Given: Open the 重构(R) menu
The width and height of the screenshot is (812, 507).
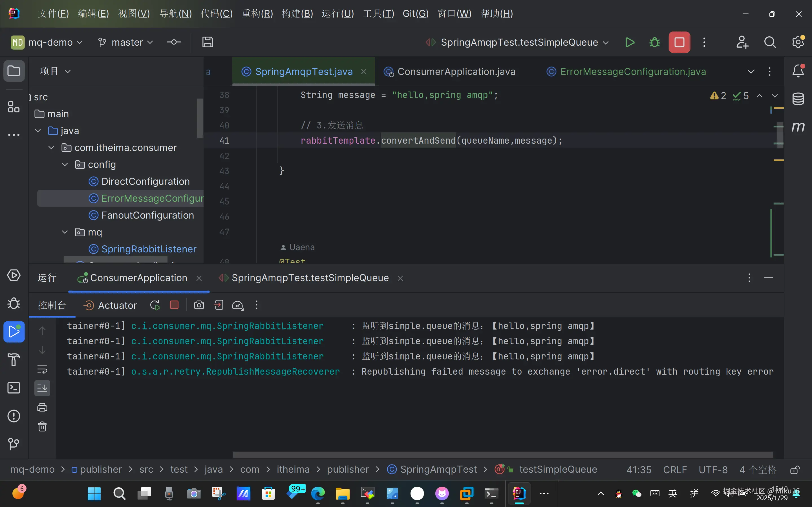Looking at the screenshot, I should (x=257, y=14).
